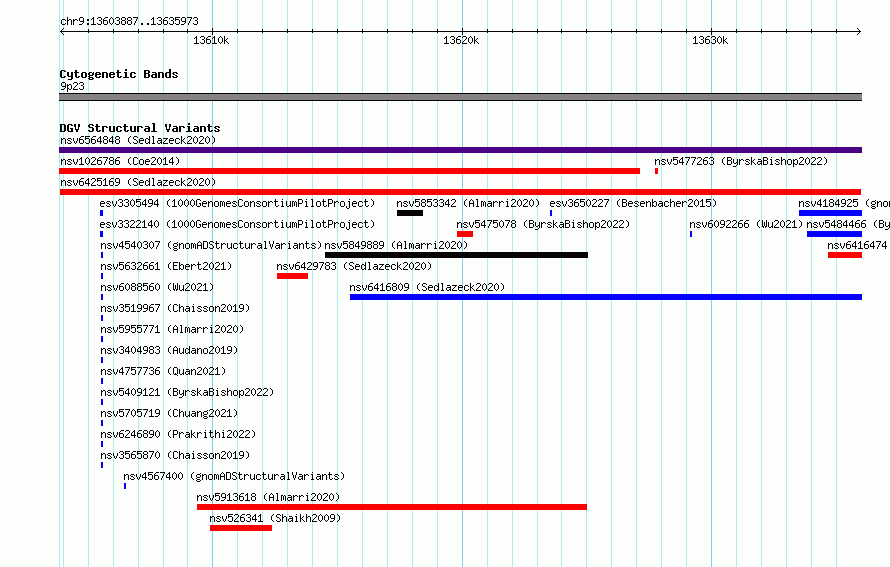Select the nsv5913618 long red bar
This screenshot has width=890, height=567.
coord(392,507)
